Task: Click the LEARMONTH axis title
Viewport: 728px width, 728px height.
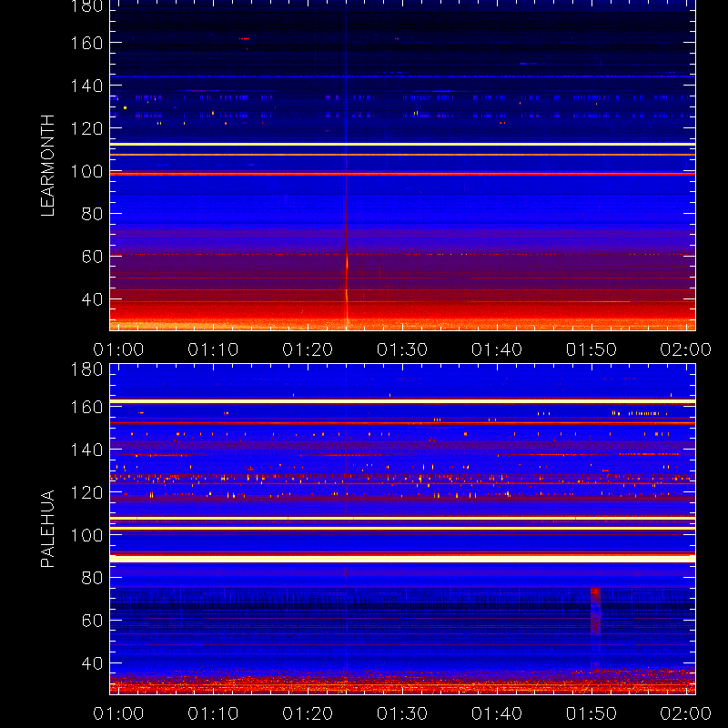Action: click(47, 166)
